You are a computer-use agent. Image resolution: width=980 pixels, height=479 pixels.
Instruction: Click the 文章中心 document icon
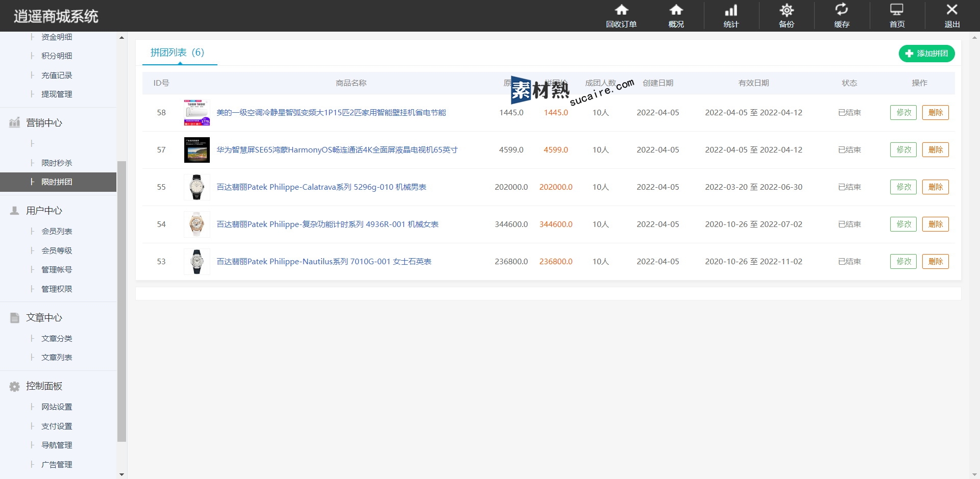tap(14, 317)
